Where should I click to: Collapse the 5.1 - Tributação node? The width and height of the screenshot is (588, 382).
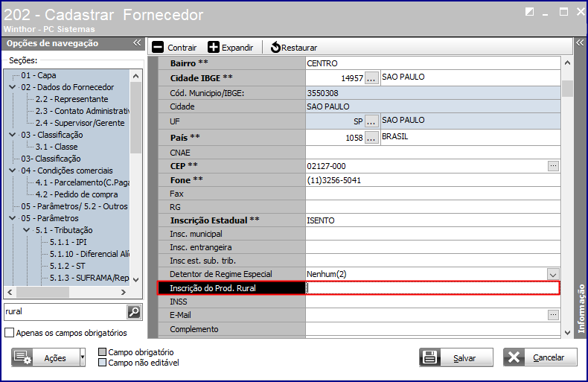(27, 230)
